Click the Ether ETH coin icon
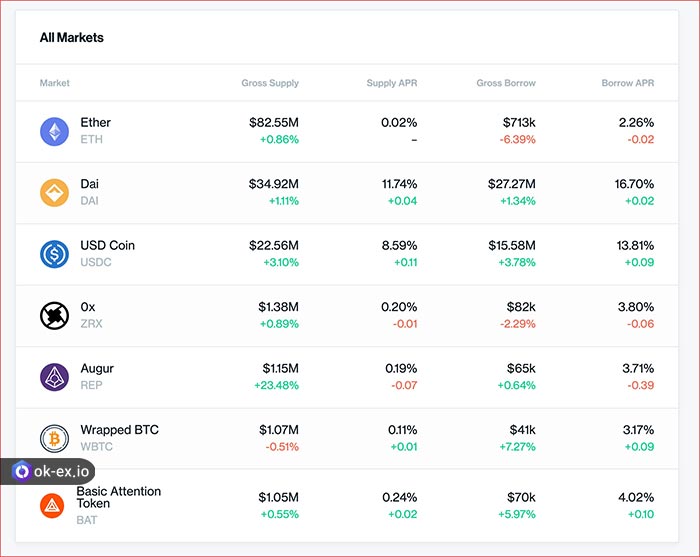 coord(54,132)
